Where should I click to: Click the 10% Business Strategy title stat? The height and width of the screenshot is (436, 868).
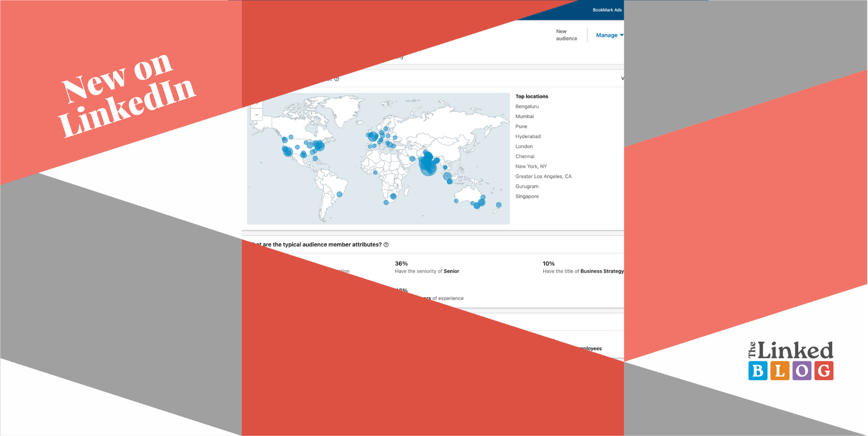pyautogui.click(x=583, y=267)
